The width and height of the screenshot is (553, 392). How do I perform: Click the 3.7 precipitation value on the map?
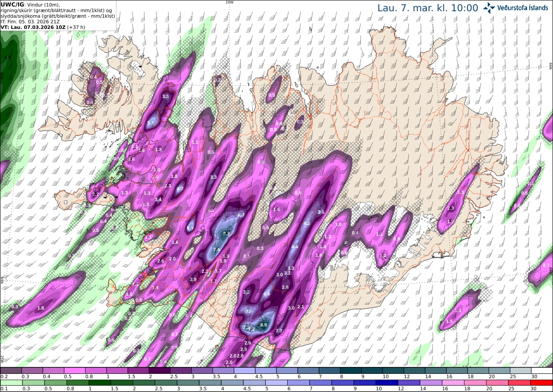[x=279, y=331]
